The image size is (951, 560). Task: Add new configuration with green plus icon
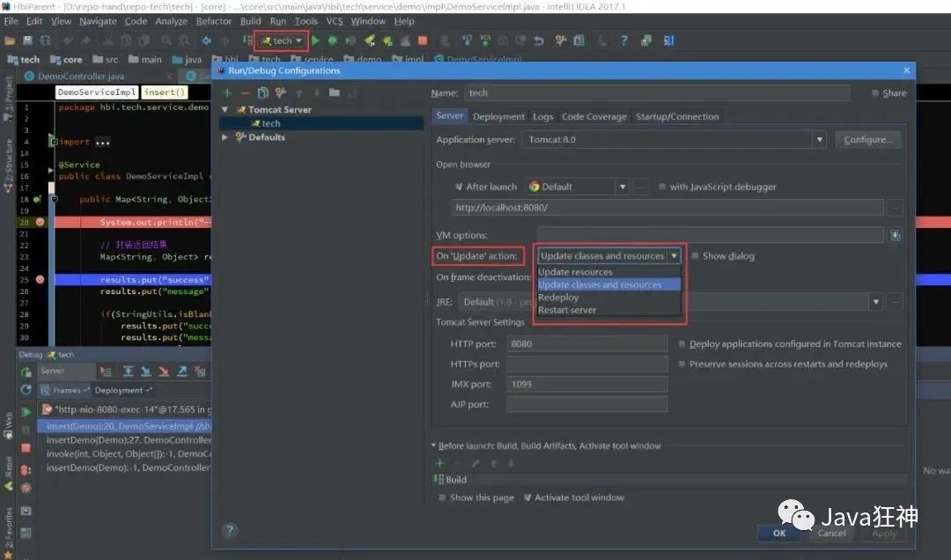(227, 92)
